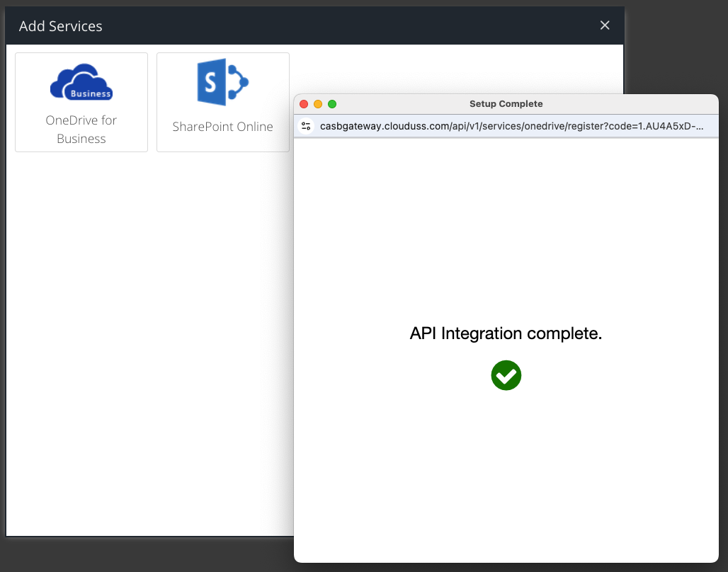This screenshot has width=728, height=572.
Task: Click the Setup Complete window title
Action: [506, 104]
